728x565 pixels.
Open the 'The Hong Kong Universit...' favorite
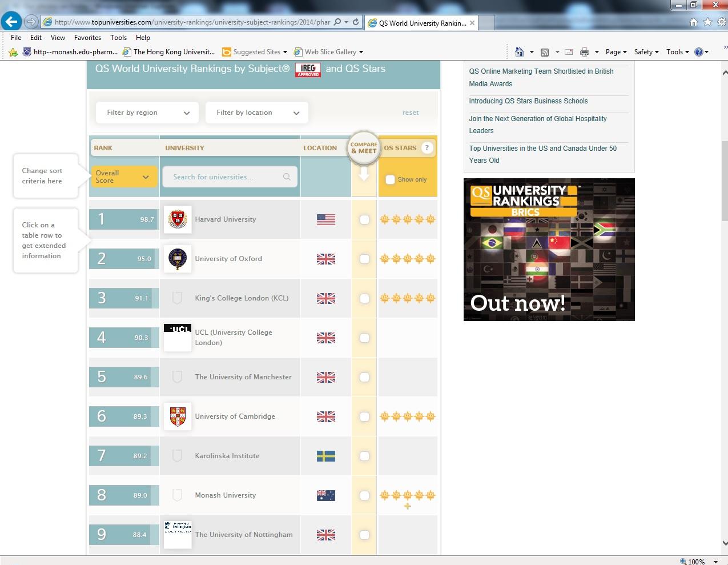point(168,52)
